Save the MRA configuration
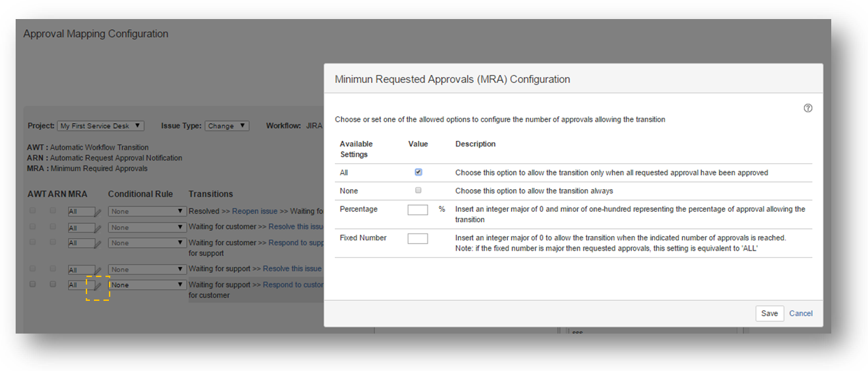This screenshot has height=371, width=868. (x=769, y=313)
